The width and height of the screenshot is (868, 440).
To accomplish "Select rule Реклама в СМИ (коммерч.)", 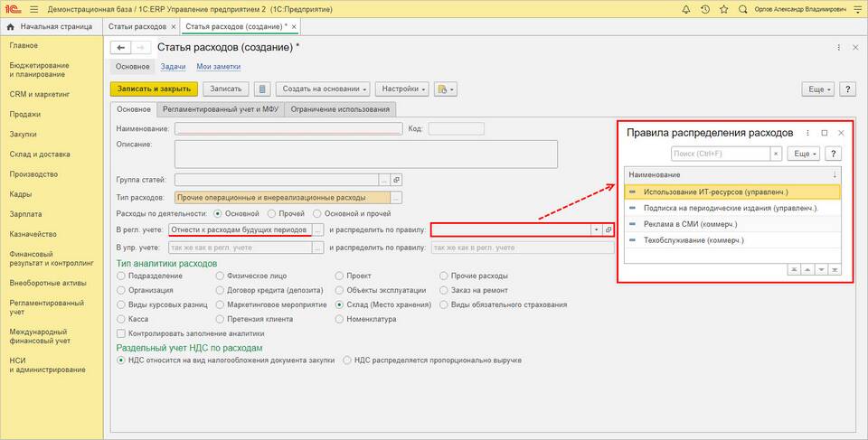I will (732, 224).
